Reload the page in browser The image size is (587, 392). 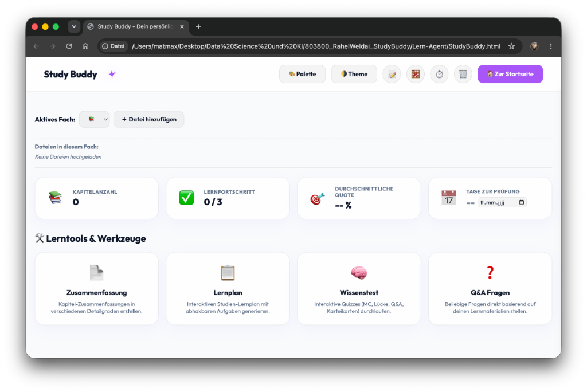pos(69,46)
